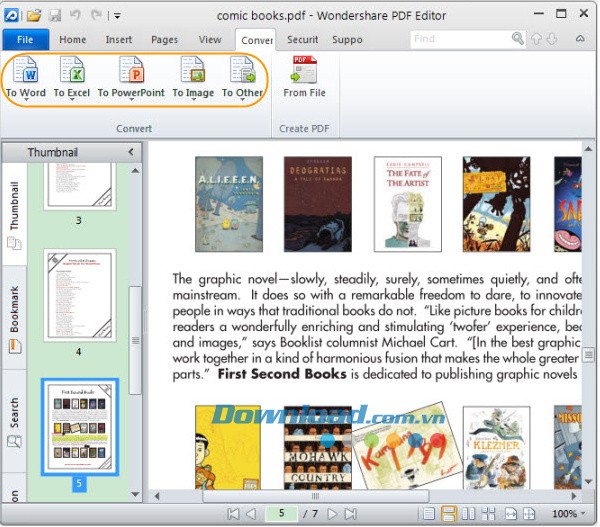Open the quick access toolbar customize arrow
Image resolution: width=600 pixels, height=527 pixels.
pyautogui.click(x=117, y=16)
